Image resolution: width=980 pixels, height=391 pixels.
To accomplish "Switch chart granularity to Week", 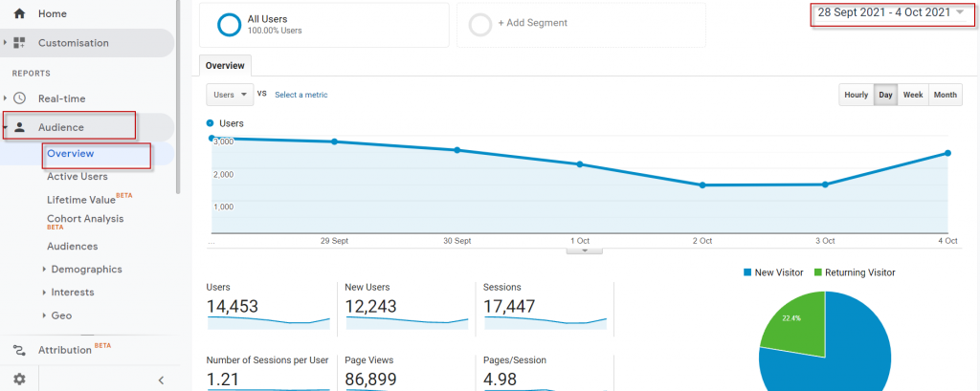I will (x=913, y=95).
